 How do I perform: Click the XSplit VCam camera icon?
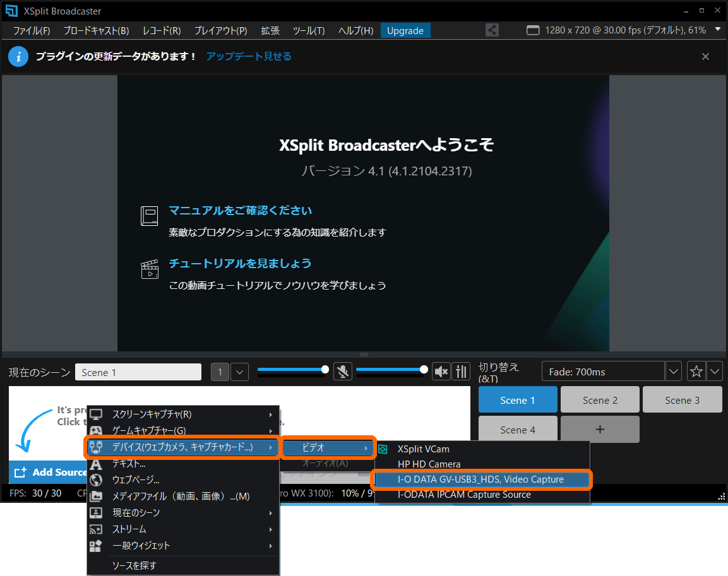click(383, 449)
